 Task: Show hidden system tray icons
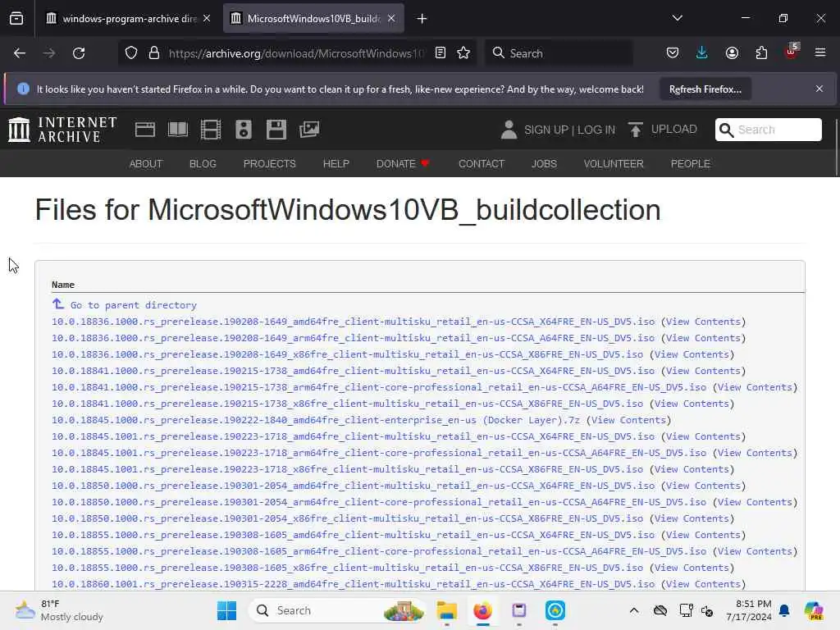pos(634,610)
